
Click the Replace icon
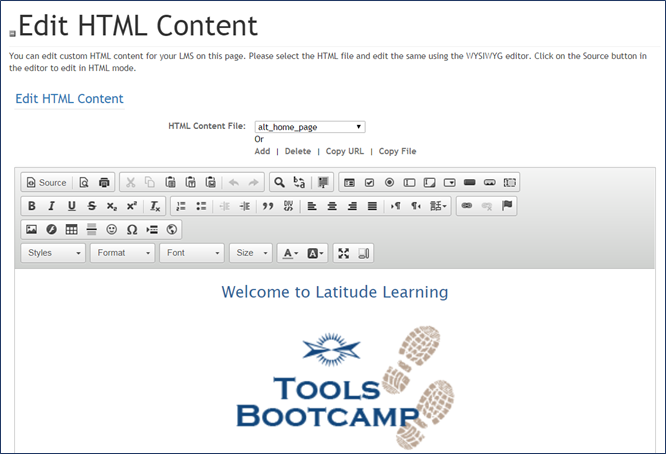pyautogui.click(x=299, y=182)
